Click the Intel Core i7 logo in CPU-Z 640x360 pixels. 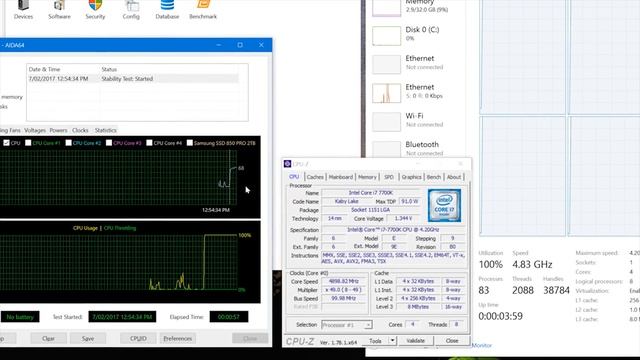[444, 205]
